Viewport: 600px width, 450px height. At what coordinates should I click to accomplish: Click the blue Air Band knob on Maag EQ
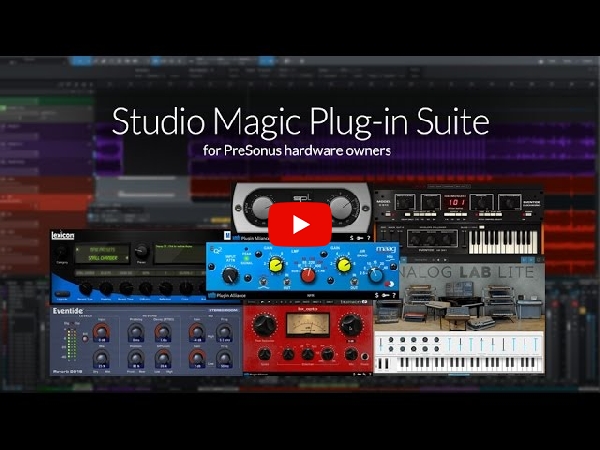click(376, 275)
